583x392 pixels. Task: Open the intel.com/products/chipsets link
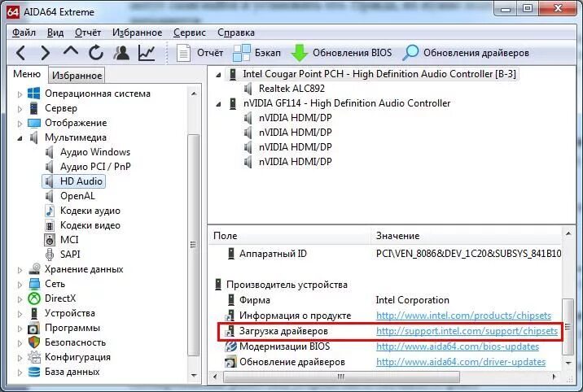point(463,316)
